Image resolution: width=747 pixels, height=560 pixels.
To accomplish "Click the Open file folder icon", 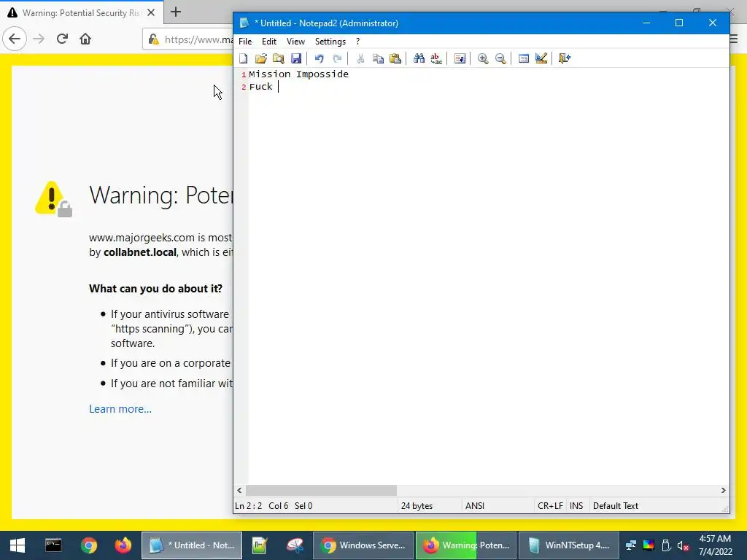I will [260, 58].
